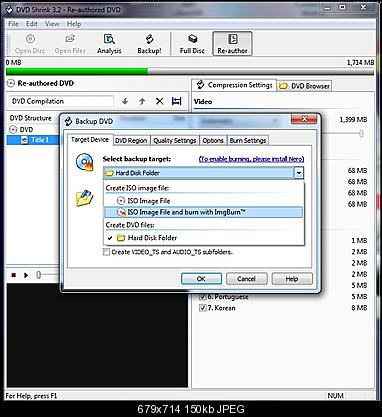This screenshot has height=417, width=382.
Task: Click the play preview button
Action: 26,275
